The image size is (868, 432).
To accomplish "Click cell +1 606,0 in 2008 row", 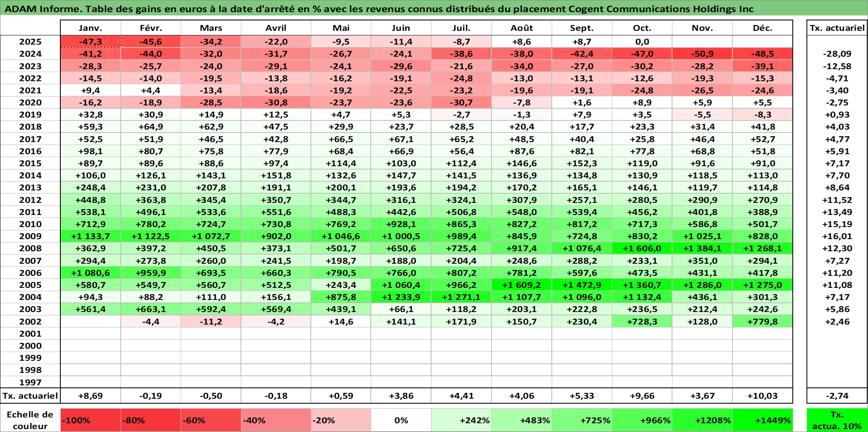I will tap(642, 248).
